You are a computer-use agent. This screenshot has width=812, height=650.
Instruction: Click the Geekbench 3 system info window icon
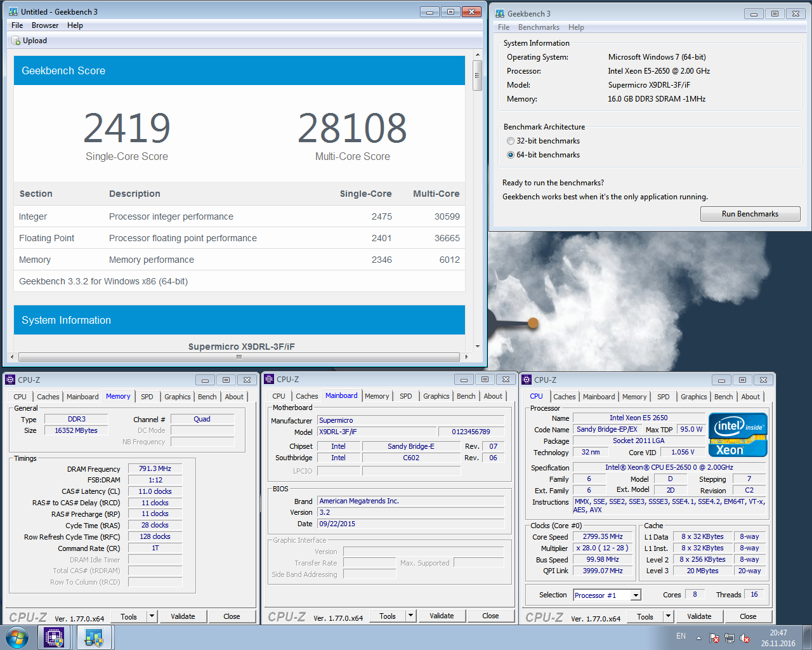click(500, 13)
